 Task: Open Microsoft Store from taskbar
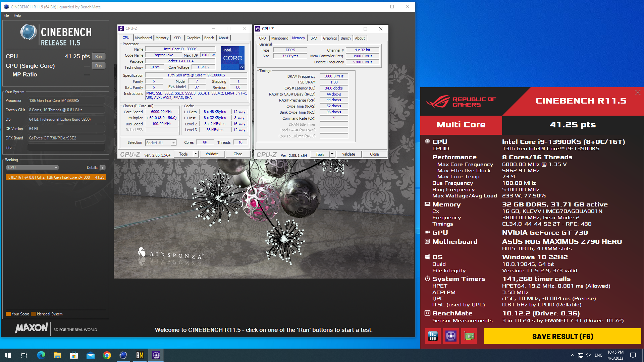74,355
